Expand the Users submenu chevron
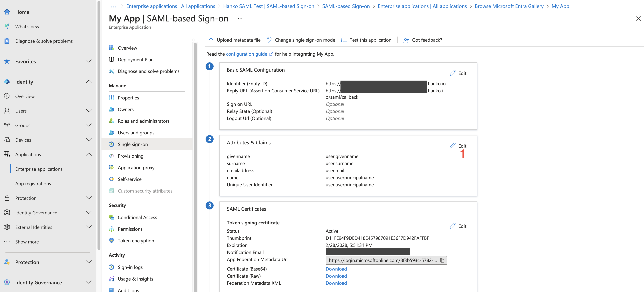 click(x=88, y=111)
